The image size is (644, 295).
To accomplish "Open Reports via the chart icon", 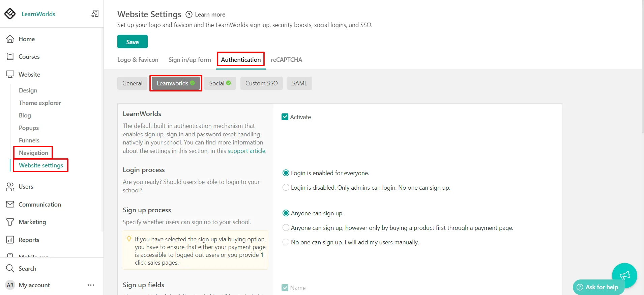I will tap(10, 240).
